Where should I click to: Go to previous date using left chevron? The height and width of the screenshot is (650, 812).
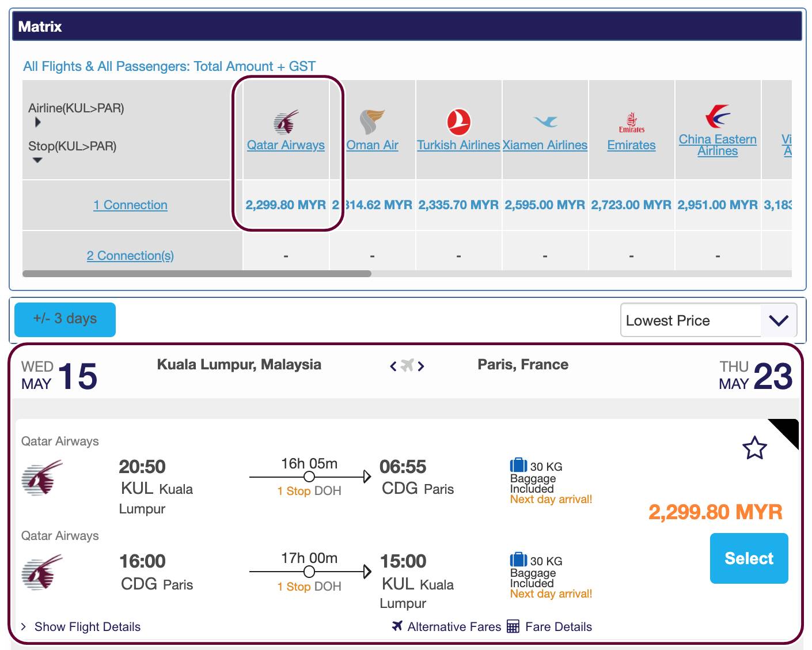click(393, 366)
